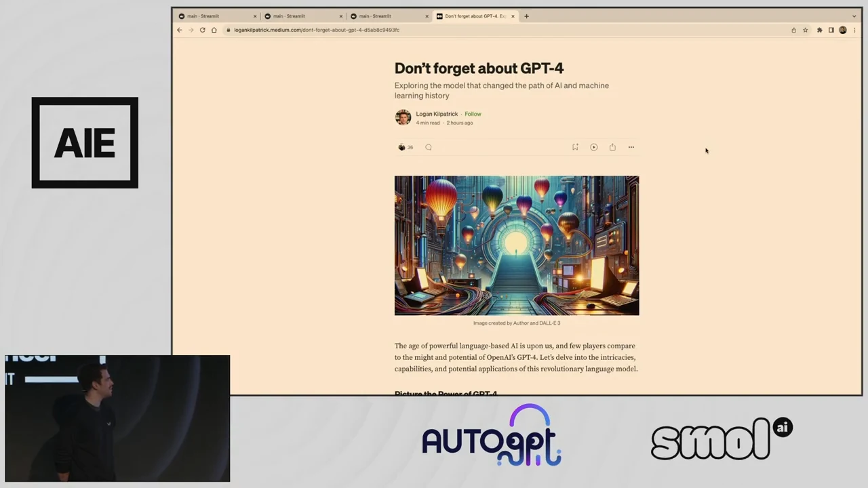Select the 'Don't forget about GPT-4' tab

point(475,16)
